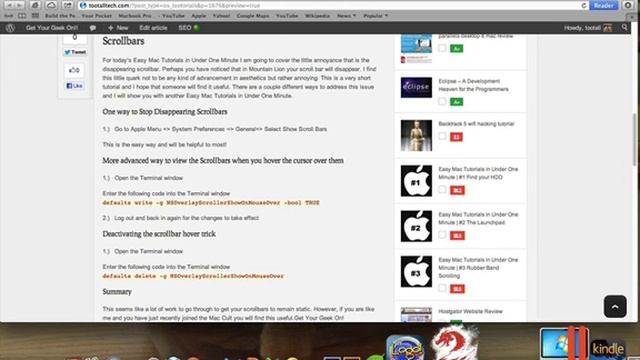Viewport: 640px width, 360px height.
Task: Open the Backtrack 5 statue thumbnail
Action: click(416, 135)
